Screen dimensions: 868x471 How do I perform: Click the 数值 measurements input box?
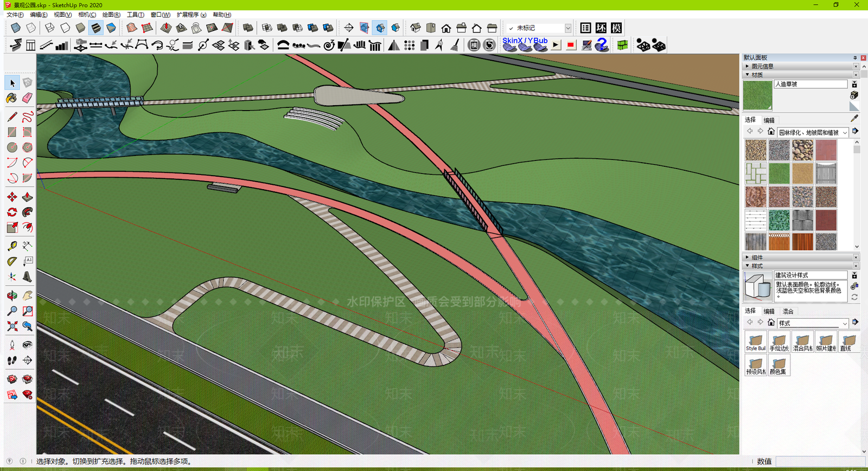tap(821, 461)
